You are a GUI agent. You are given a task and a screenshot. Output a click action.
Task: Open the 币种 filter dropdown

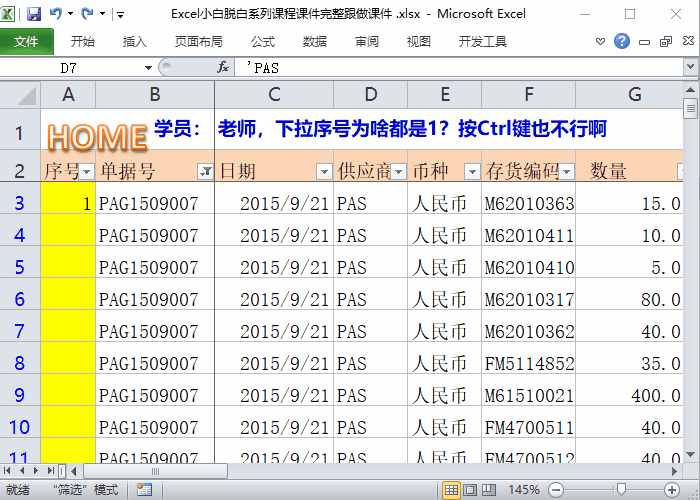[x=472, y=171]
